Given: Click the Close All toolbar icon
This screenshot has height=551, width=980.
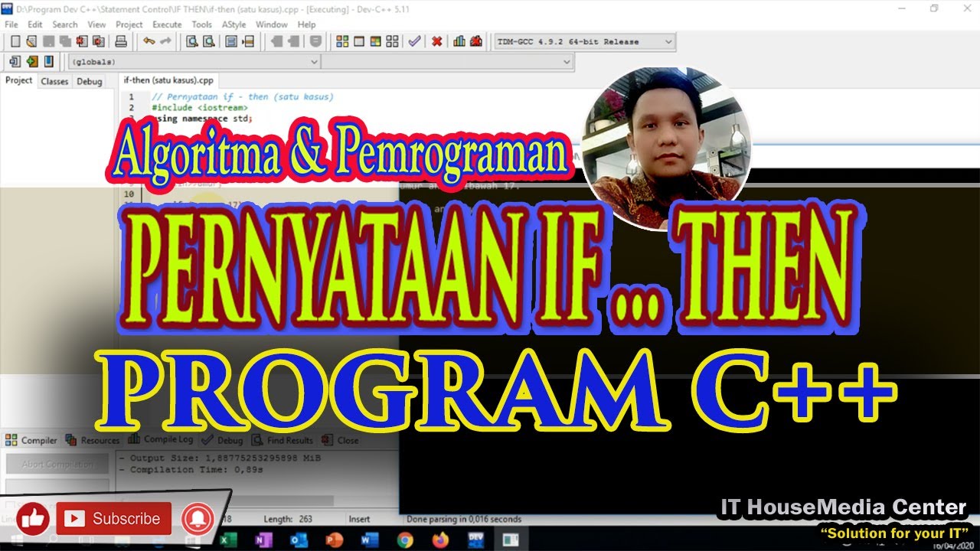Looking at the screenshot, I should [98, 41].
